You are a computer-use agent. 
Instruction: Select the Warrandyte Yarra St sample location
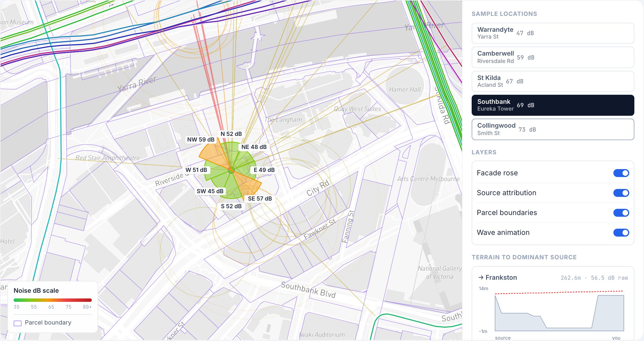click(x=553, y=33)
